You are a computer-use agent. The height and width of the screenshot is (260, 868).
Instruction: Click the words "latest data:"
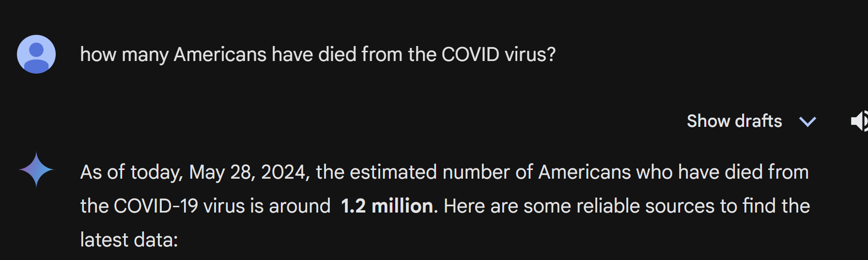coord(129,240)
